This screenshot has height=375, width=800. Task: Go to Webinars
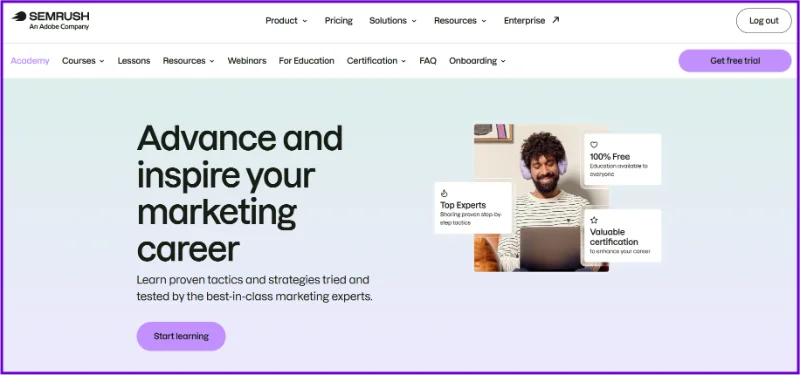(x=247, y=61)
